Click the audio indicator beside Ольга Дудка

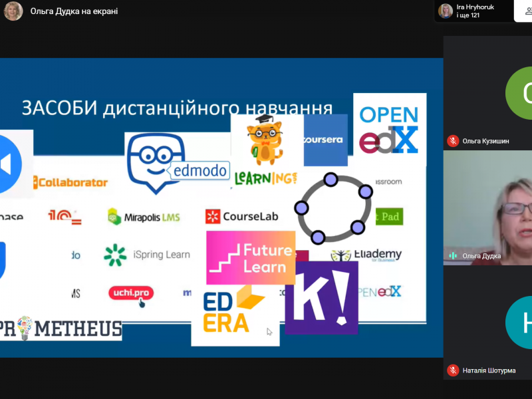453,255
